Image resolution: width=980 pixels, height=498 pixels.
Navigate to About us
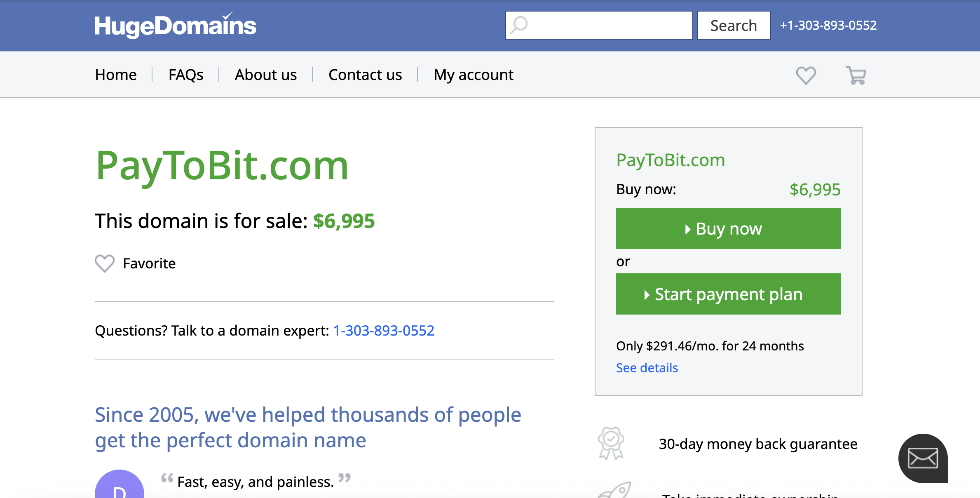pos(266,75)
